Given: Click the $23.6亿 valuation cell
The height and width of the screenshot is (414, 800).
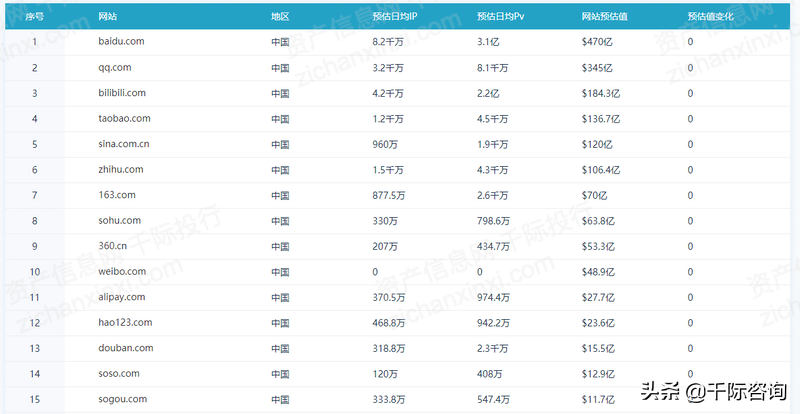Looking at the screenshot, I should pyautogui.click(x=598, y=323).
